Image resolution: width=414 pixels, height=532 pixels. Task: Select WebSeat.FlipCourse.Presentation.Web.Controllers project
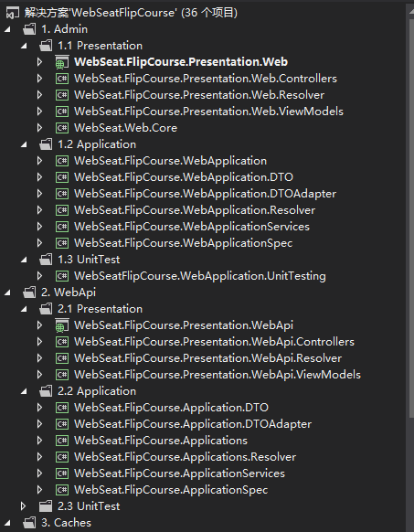206,79
